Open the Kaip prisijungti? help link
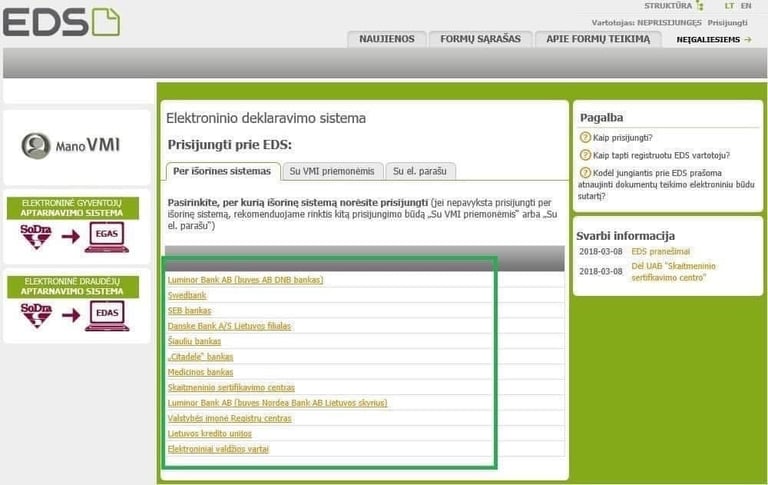The image size is (768, 485). tap(623, 138)
